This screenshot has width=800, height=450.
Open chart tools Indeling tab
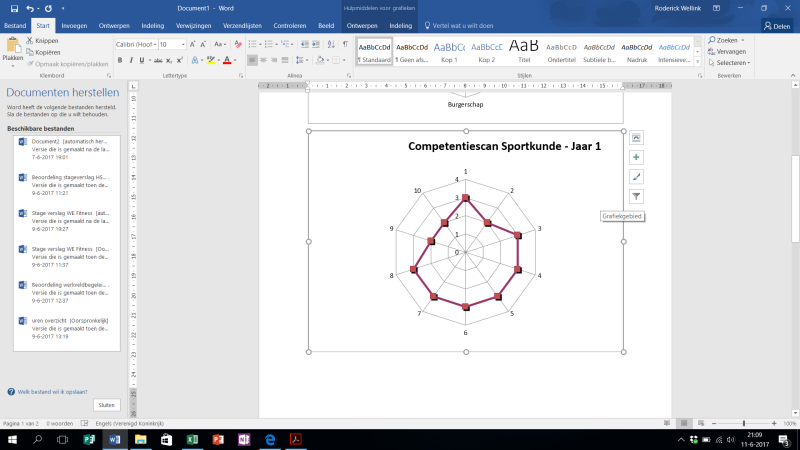pos(401,26)
